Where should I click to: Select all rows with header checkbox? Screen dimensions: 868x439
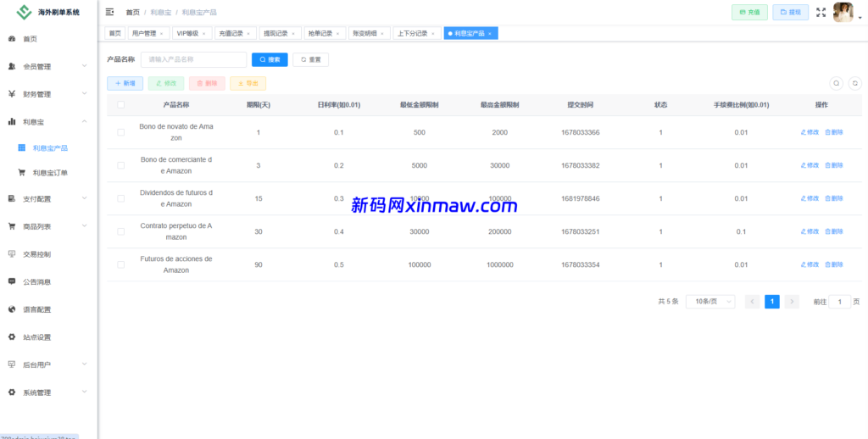pos(120,104)
